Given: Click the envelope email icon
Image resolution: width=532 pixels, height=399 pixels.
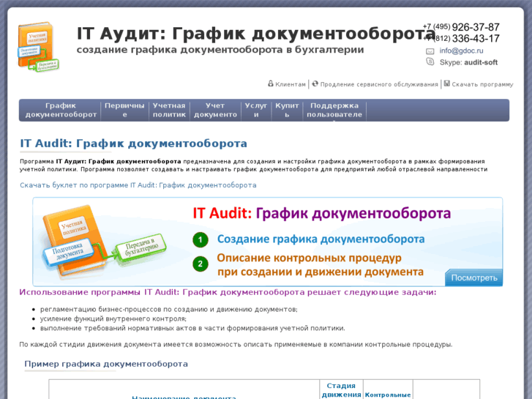Looking at the screenshot, I should (x=430, y=51).
